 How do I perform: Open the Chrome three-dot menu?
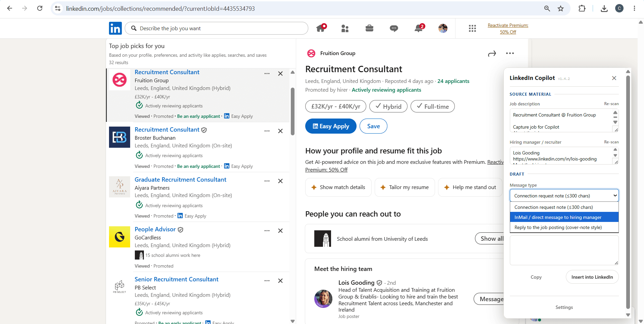tap(634, 8)
